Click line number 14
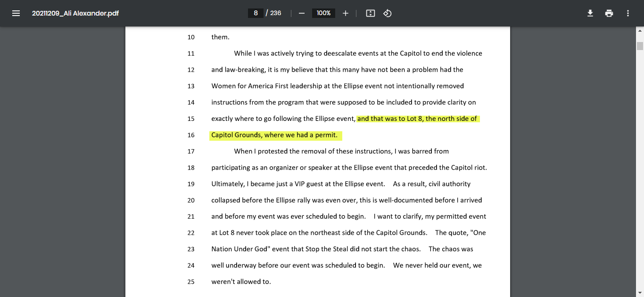The image size is (644, 297). (x=191, y=102)
